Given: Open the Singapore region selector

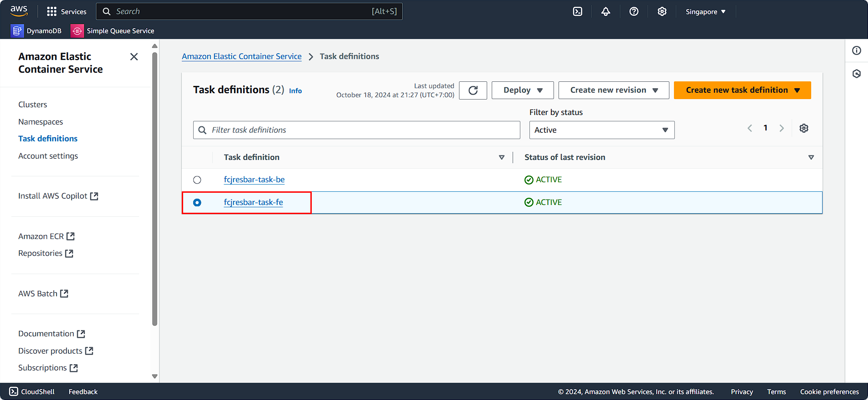Looking at the screenshot, I should 706,12.
